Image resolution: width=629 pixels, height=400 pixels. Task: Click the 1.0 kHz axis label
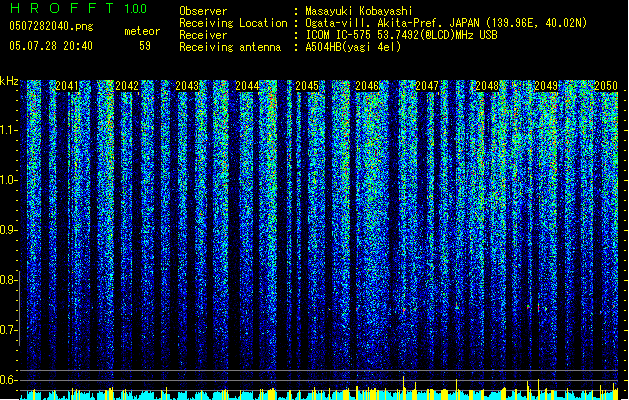9,180
